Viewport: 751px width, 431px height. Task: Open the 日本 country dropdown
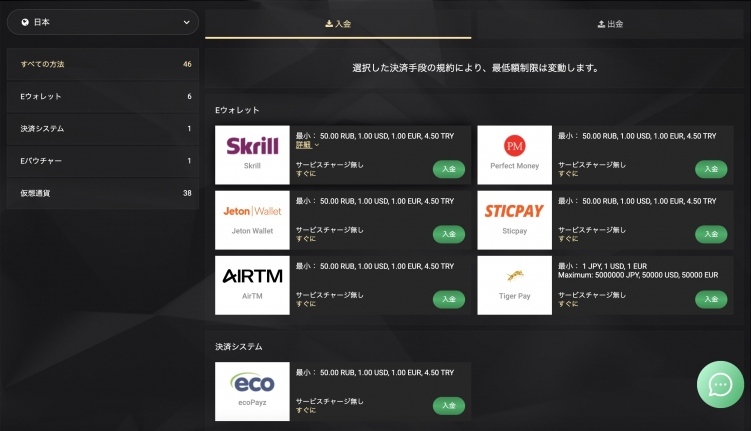102,22
